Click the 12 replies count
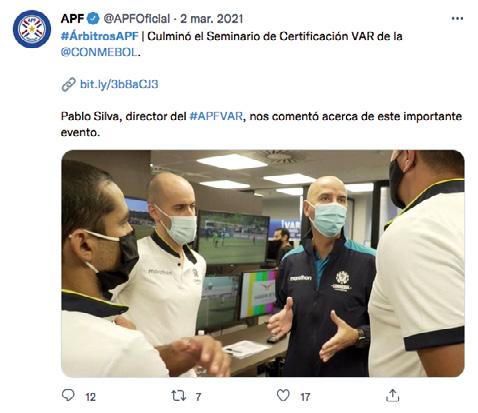Screen dimensions: 478x413 pos(90,397)
